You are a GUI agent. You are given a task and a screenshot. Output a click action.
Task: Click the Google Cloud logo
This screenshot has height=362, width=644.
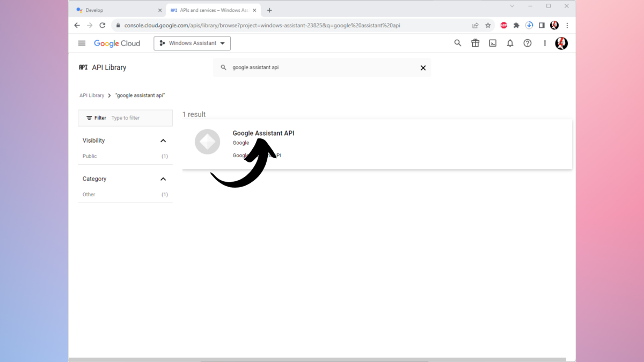tap(117, 43)
